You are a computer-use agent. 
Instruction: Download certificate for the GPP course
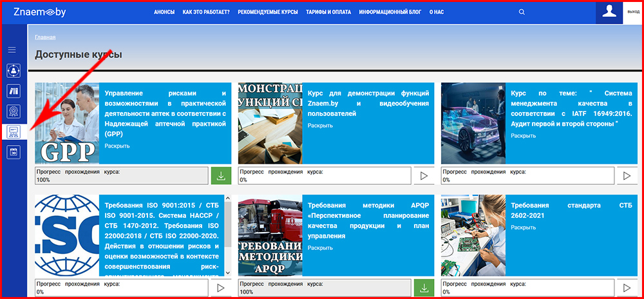[x=222, y=176]
